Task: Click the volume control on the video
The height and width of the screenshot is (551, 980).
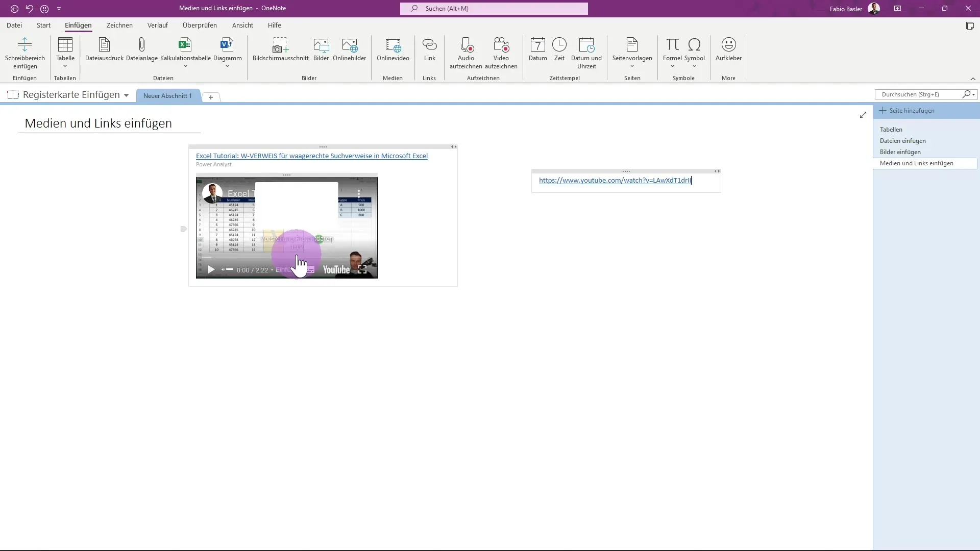Action: pos(227,269)
